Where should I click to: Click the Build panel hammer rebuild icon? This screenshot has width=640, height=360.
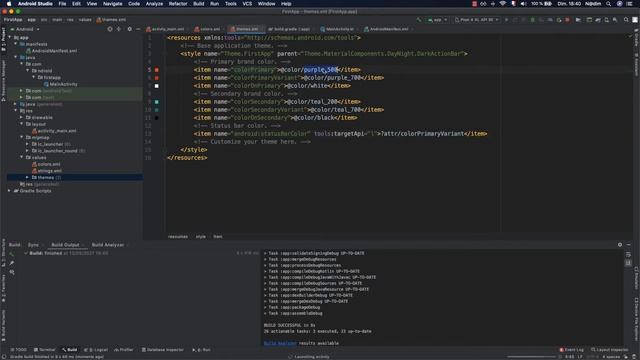12,254
